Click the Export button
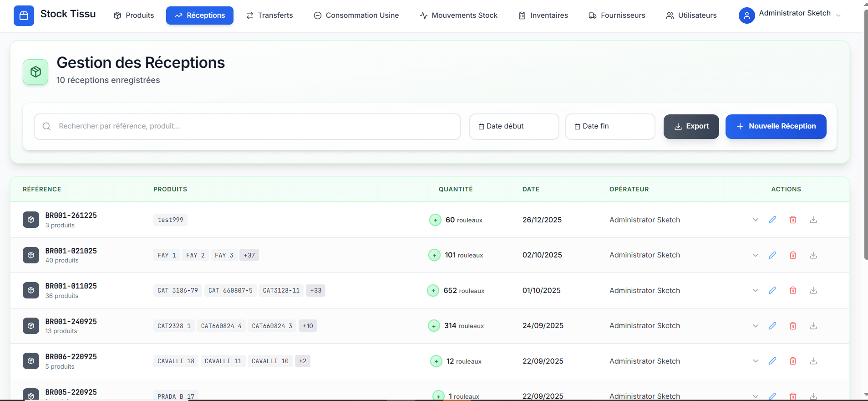Screen dimensions: 868x401 pos(691,127)
